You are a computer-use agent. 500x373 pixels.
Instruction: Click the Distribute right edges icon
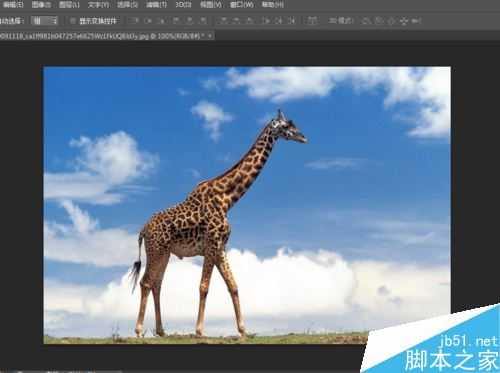(x=292, y=21)
